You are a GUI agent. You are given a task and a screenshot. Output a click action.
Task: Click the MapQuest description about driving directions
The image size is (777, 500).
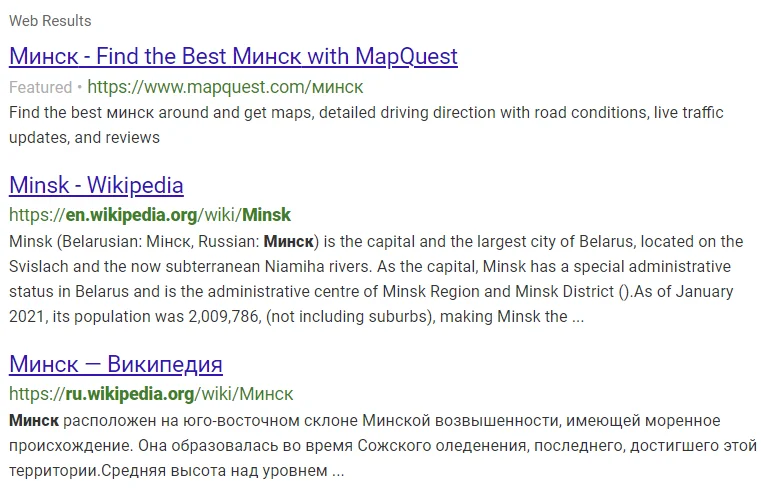[365, 125]
